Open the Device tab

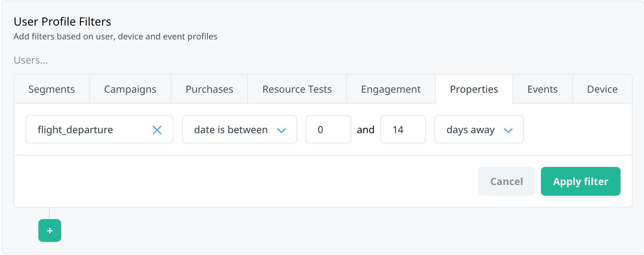[602, 89]
